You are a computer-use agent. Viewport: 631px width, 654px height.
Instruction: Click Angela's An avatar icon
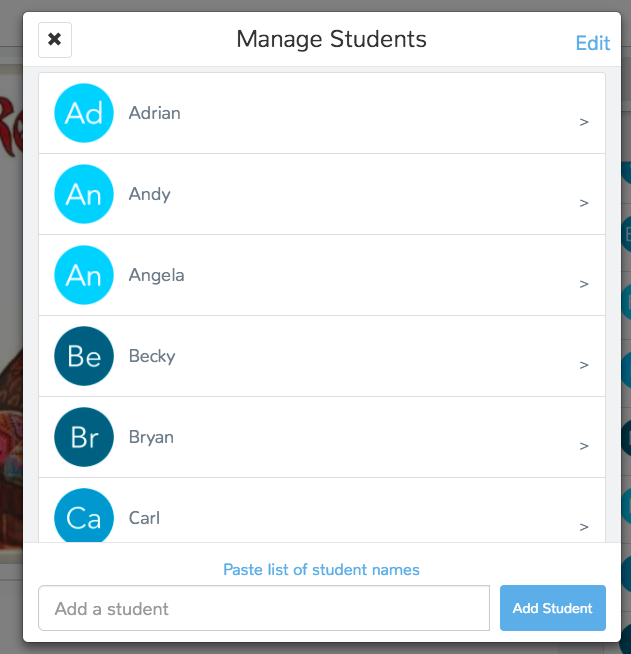pyautogui.click(x=84, y=275)
